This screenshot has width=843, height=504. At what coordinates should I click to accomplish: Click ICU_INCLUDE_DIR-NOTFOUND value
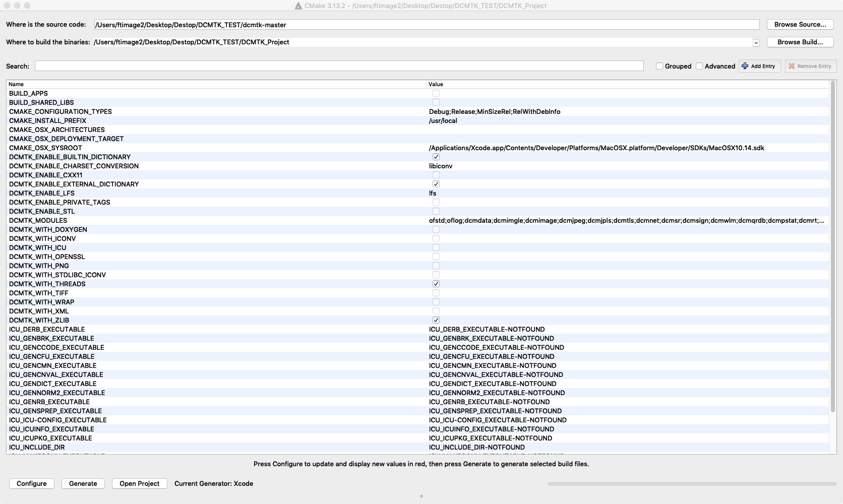tap(477, 447)
